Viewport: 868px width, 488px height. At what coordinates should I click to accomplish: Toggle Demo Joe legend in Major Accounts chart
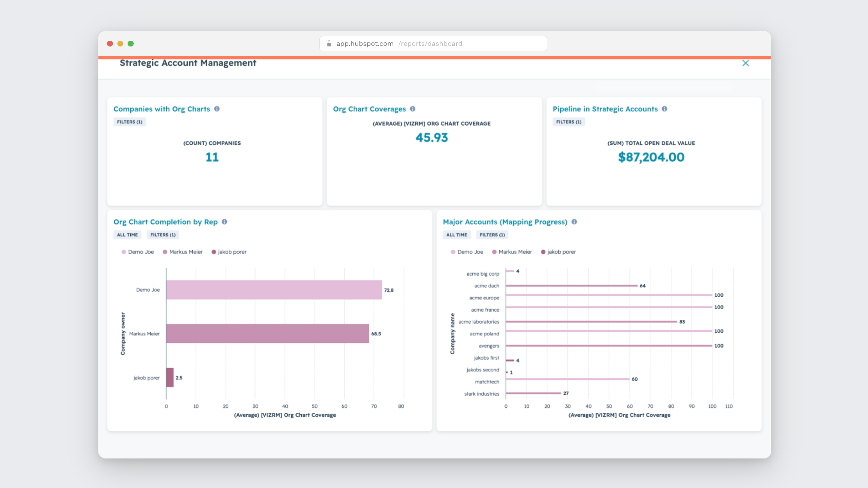(x=467, y=252)
